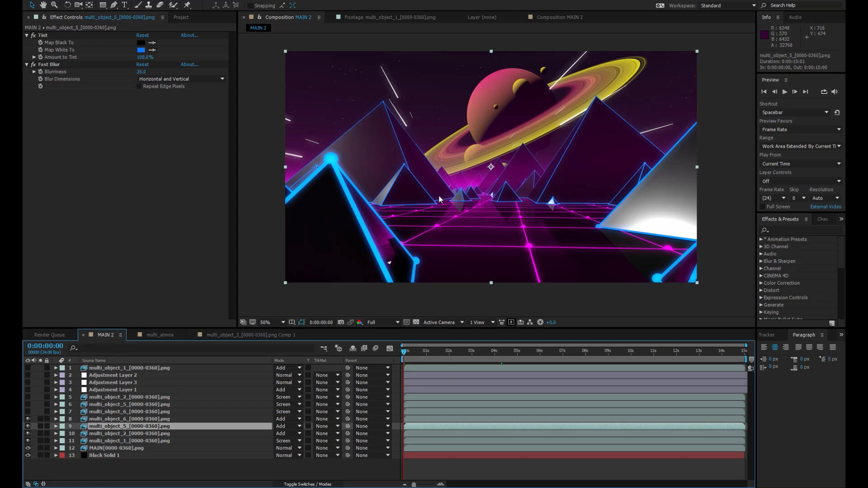Select the Horizontal Type tool
This screenshot has width=868, height=488.
(124, 5)
